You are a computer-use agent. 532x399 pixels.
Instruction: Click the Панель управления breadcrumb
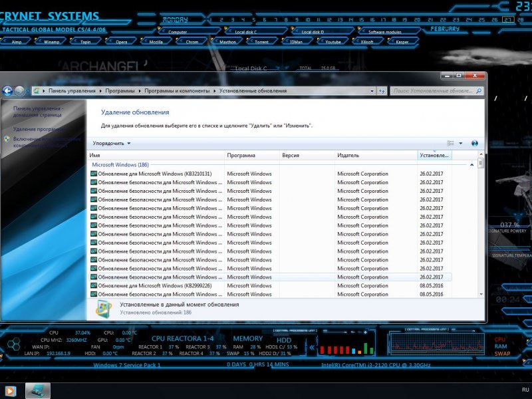click(72, 91)
